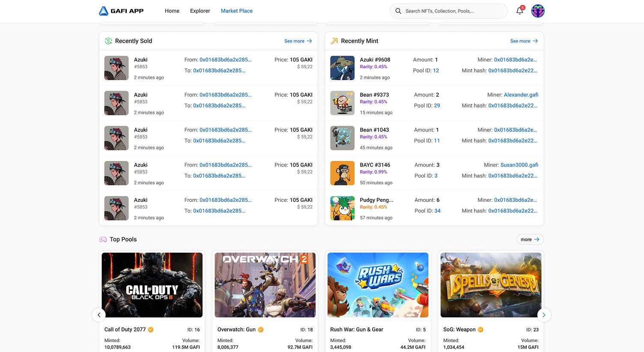This screenshot has width=644, height=352.
Task: See more Recently Sold items
Action: [x=298, y=41]
